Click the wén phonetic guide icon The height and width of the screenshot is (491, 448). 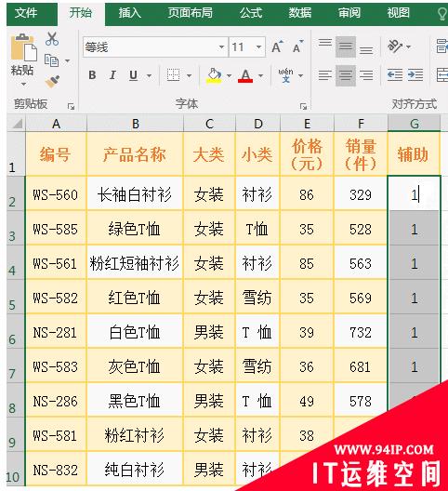pos(285,75)
